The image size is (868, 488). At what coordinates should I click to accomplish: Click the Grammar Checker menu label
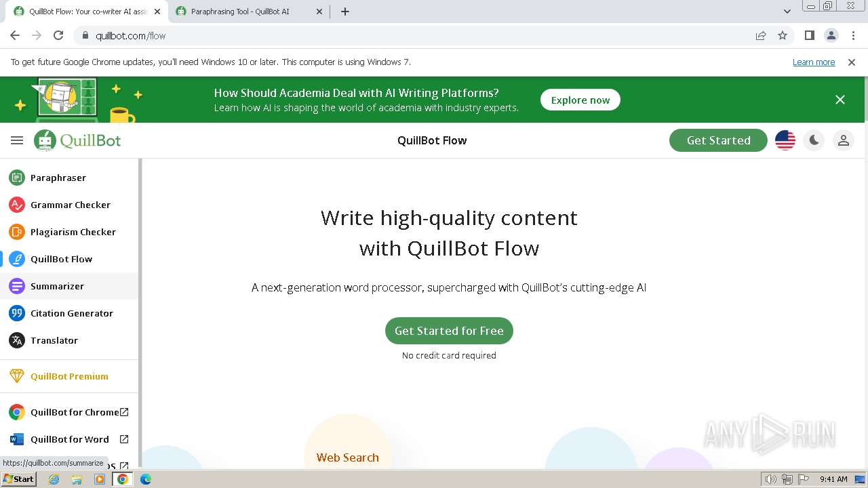pyautogui.click(x=71, y=205)
